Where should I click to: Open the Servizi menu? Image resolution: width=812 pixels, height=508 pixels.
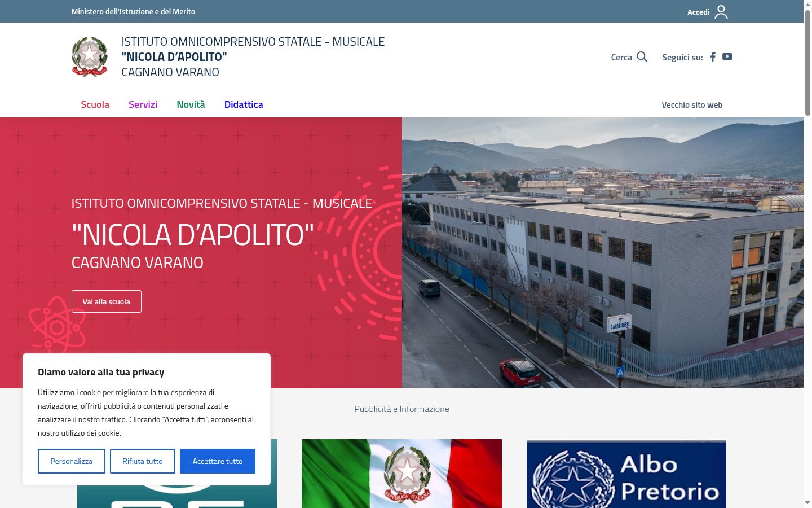(x=143, y=104)
